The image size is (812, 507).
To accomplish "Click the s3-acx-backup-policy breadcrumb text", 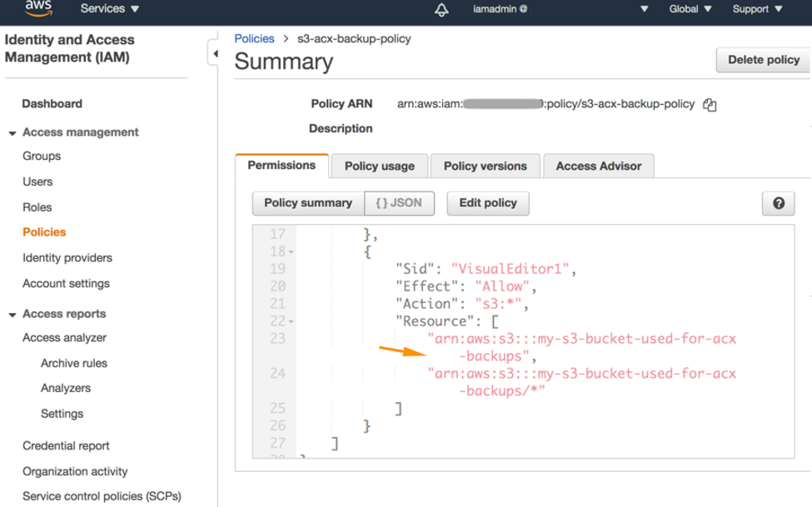I will [x=354, y=39].
